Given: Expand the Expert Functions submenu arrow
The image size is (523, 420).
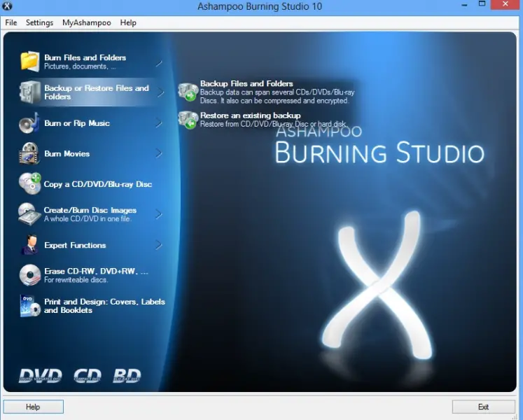Looking at the screenshot, I should pyautogui.click(x=159, y=245).
